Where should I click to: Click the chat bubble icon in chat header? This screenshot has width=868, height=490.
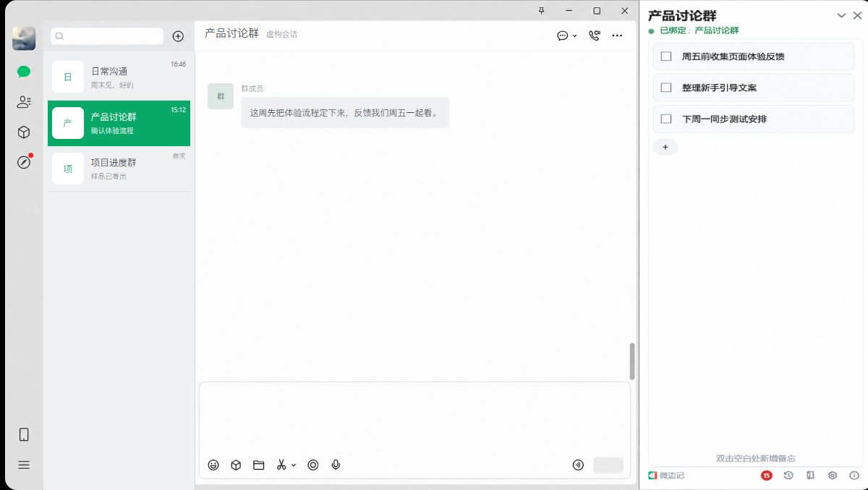coord(563,35)
